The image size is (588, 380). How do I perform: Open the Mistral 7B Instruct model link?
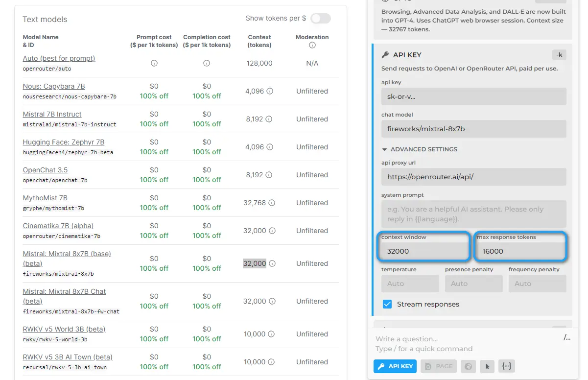tap(52, 114)
